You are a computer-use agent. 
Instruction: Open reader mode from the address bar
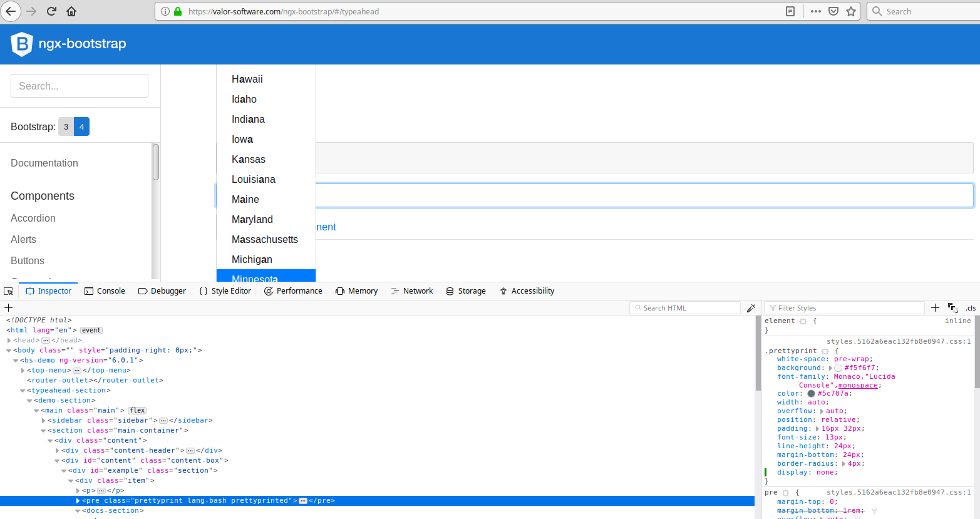click(x=790, y=11)
